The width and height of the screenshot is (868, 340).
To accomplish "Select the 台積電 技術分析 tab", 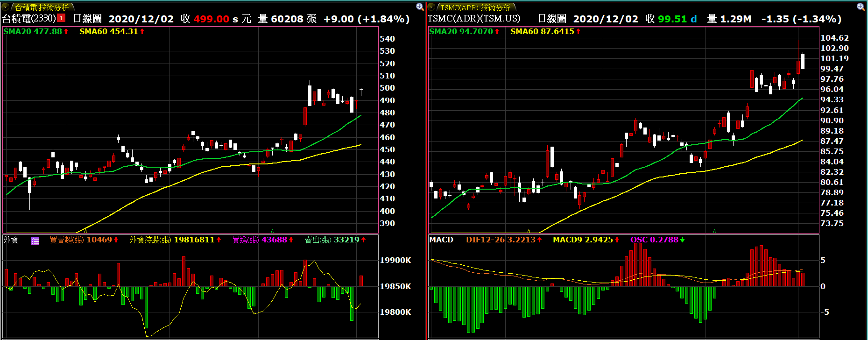I will click(42, 7).
